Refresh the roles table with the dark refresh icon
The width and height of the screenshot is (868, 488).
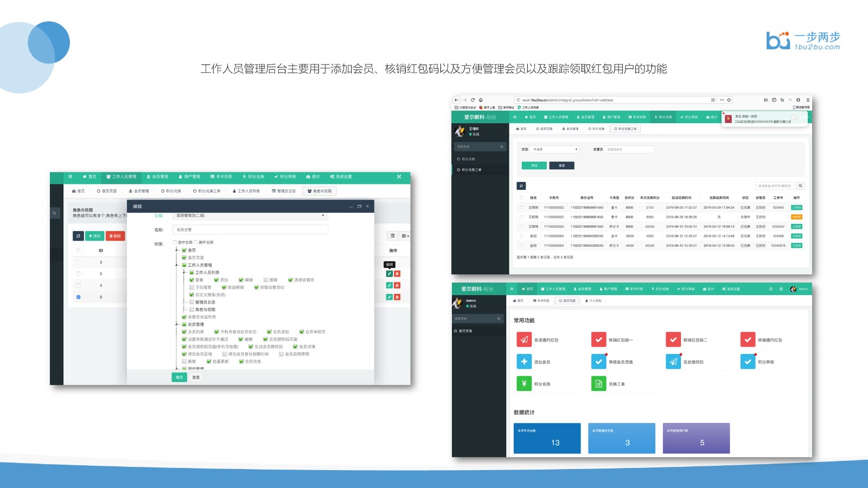coord(79,236)
